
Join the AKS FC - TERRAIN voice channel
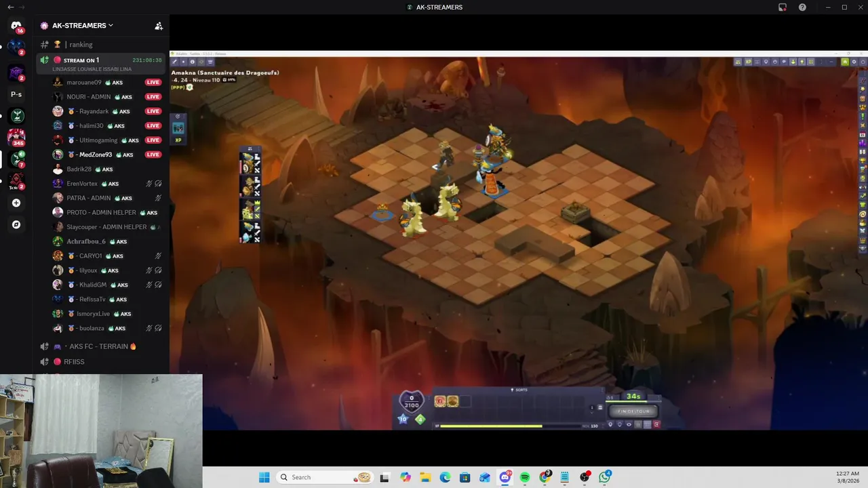(102, 346)
